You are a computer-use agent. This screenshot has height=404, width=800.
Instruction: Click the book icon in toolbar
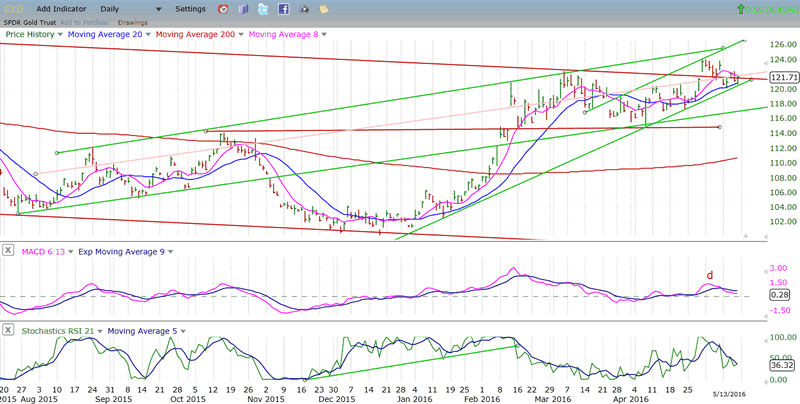pos(242,9)
